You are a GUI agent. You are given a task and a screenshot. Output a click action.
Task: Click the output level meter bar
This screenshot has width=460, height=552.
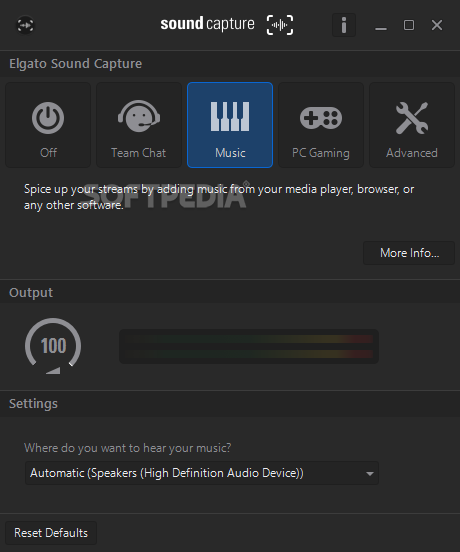(249, 346)
